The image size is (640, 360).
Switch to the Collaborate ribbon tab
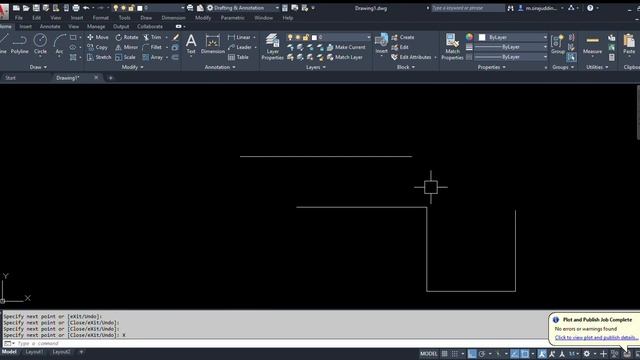[x=149, y=27]
